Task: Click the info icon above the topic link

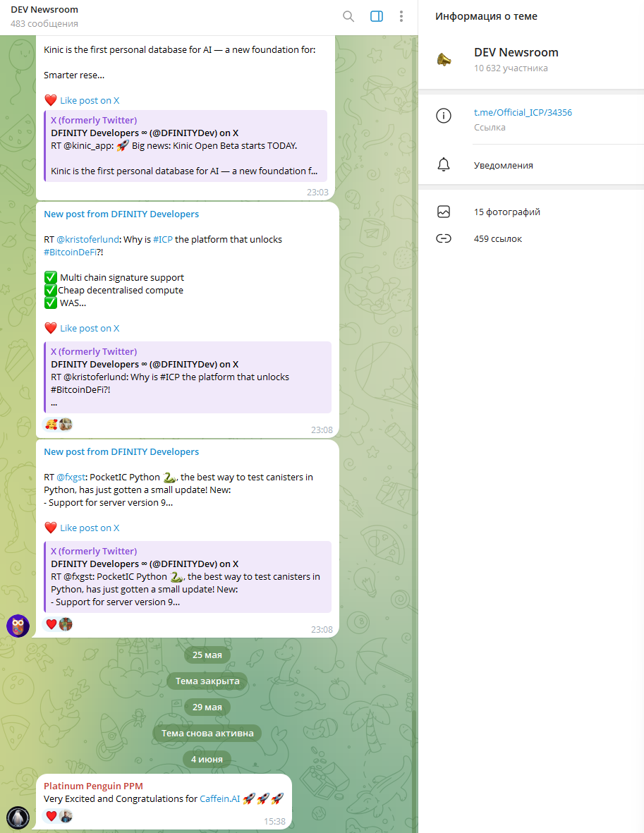Action: click(444, 116)
